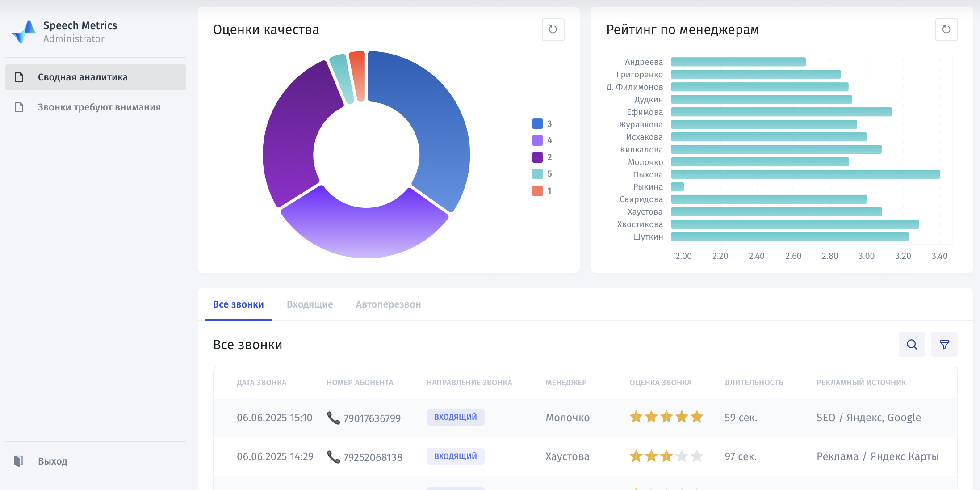
Task: Switch to the Входящие tab
Action: click(x=310, y=304)
